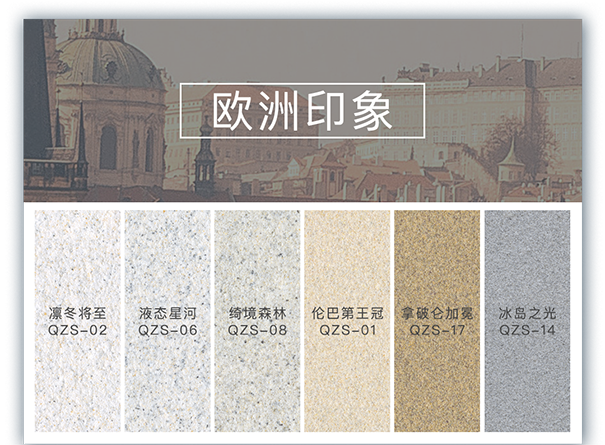Open the QZS-17 product code text
Image resolution: width=605 pixels, height=445 pixels.
[x=437, y=329]
